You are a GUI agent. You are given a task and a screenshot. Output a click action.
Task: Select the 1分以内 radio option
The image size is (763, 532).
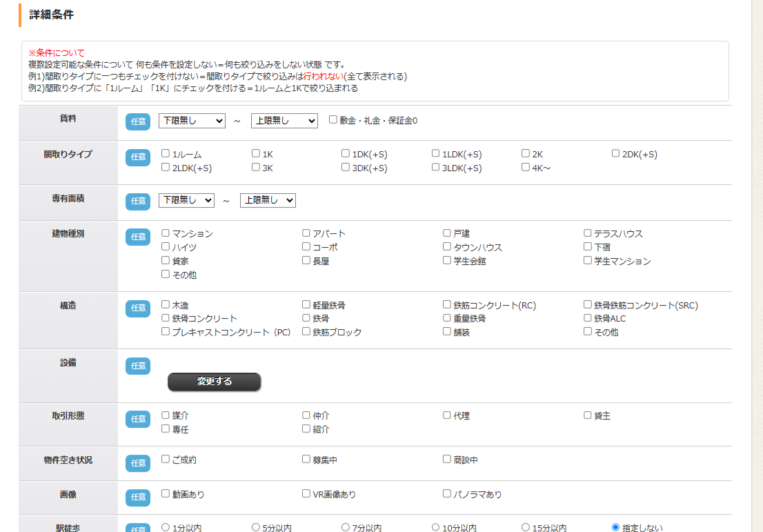(x=165, y=526)
